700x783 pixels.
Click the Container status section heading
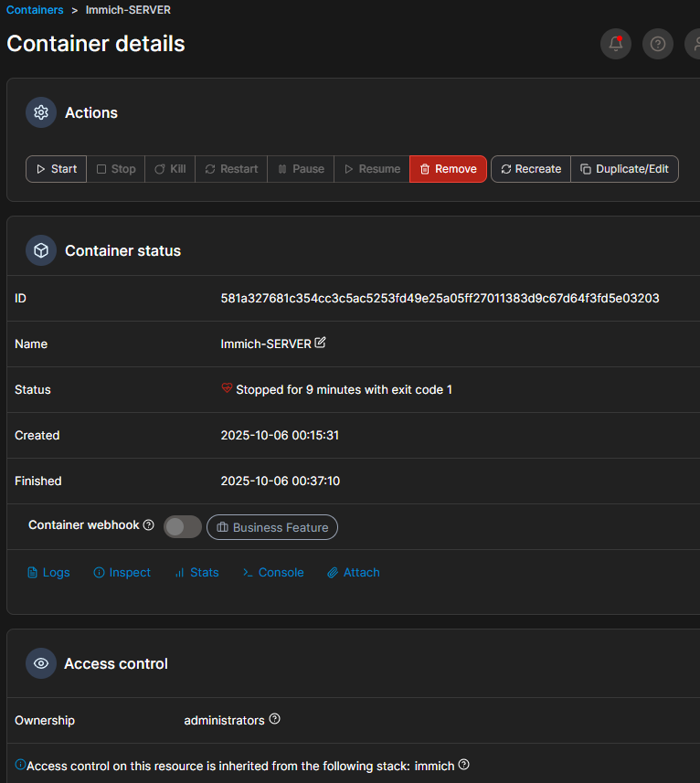point(122,250)
